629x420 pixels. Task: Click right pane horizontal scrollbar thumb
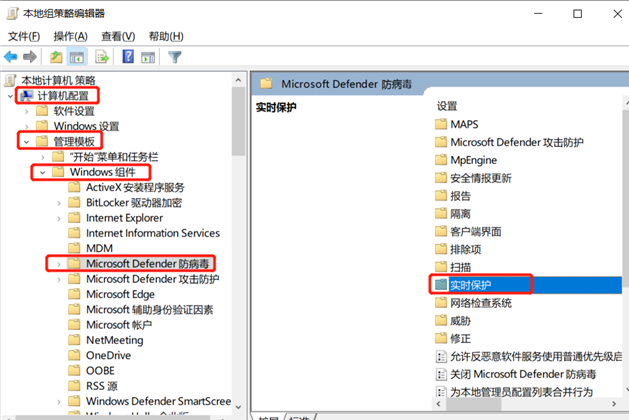tap(473, 404)
